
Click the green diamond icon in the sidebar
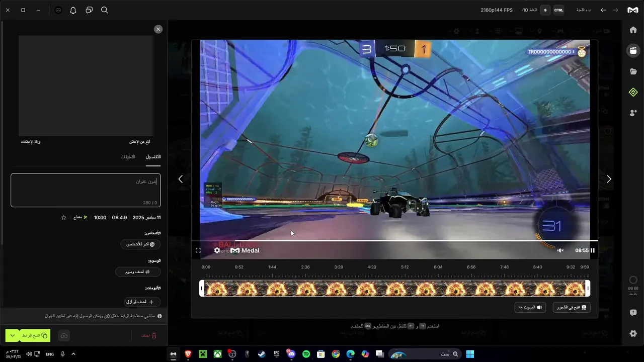point(633,92)
